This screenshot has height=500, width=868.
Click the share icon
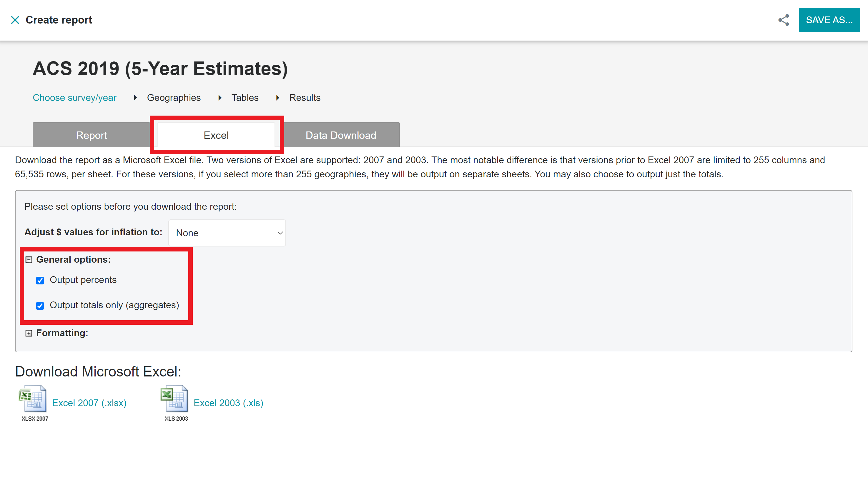(x=784, y=20)
